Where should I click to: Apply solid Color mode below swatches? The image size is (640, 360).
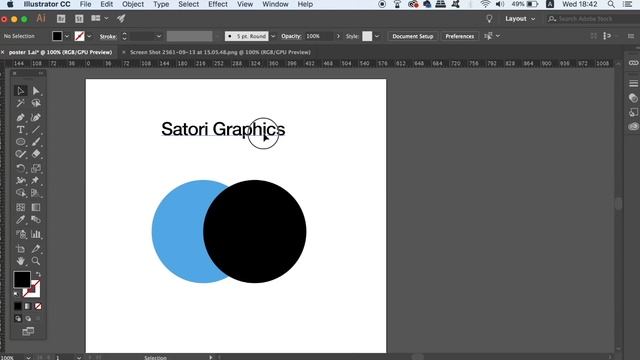coord(18,306)
